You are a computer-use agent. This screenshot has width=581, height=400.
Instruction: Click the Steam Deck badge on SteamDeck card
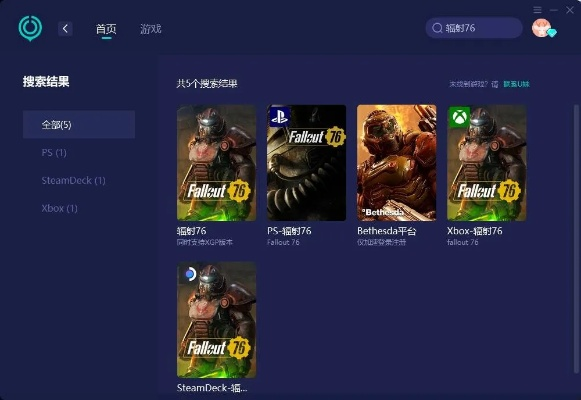[190, 274]
